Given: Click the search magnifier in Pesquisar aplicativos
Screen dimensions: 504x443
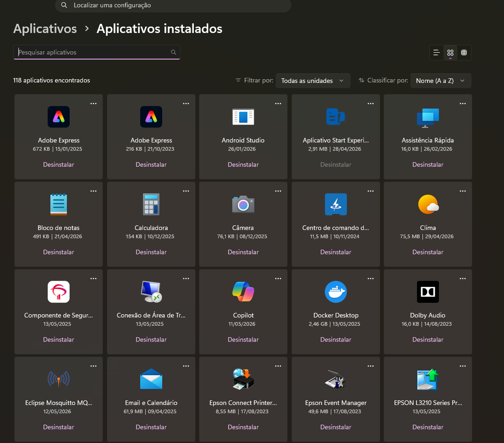Looking at the screenshot, I should pyautogui.click(x=174, y=52).
